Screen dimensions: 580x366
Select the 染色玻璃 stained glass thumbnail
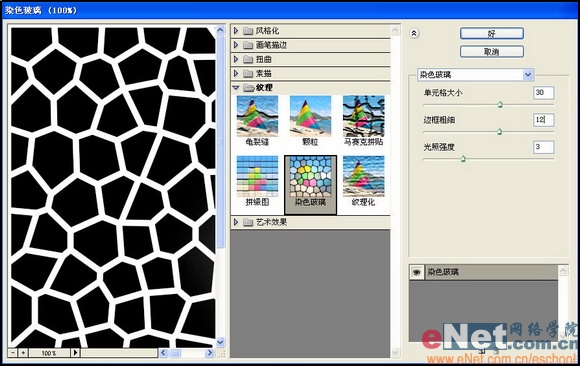tap(310, 177)
